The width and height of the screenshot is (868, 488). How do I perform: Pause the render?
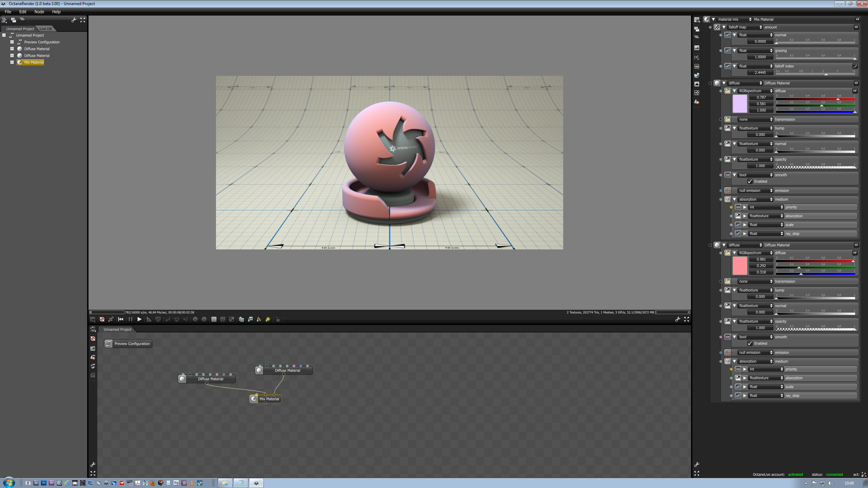coord(131,319)
